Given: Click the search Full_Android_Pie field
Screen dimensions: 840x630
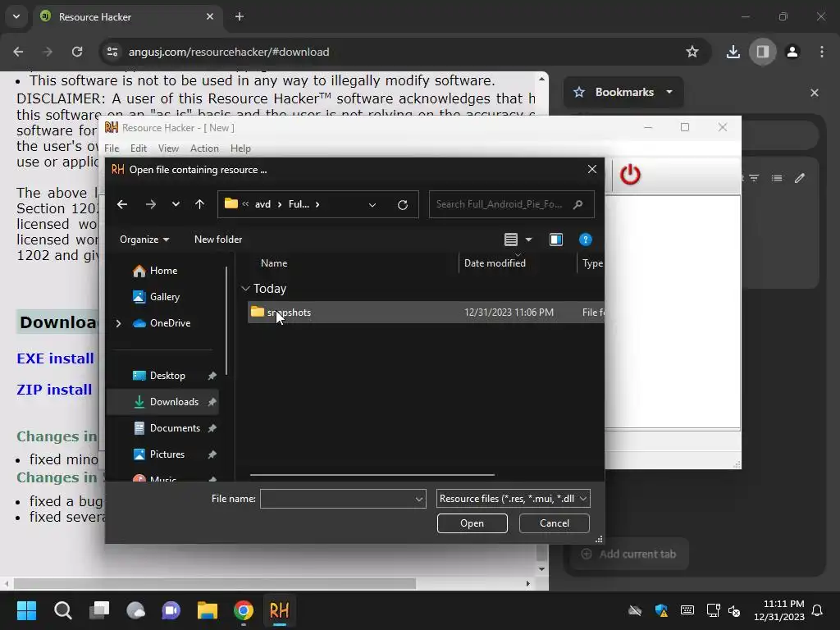Looking at the screenshot, I should click(511, 204).
